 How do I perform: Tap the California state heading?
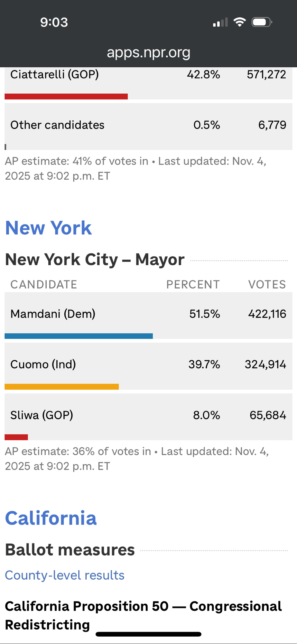tap(51, 518)
